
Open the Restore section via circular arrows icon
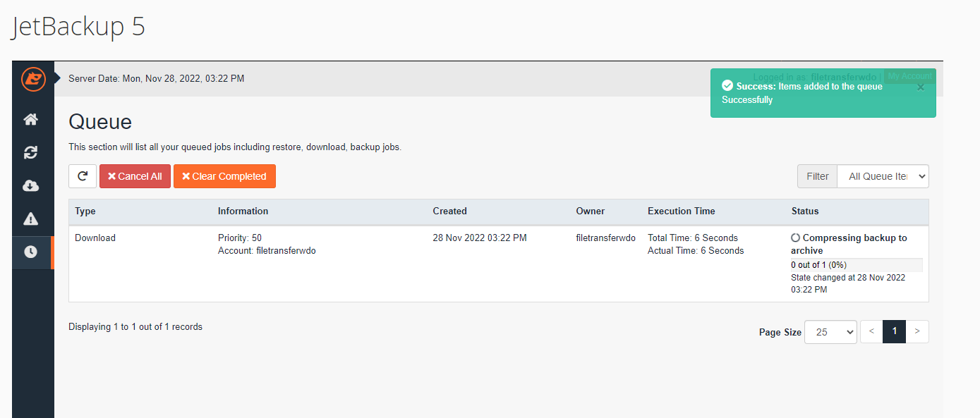tap(30, 152)
